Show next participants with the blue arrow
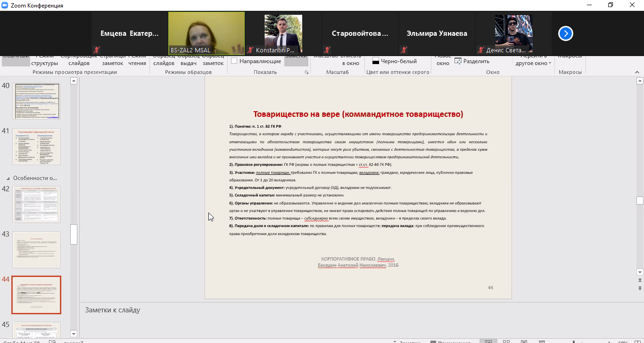This screenshot has height=343, width=644. point(566,33)
